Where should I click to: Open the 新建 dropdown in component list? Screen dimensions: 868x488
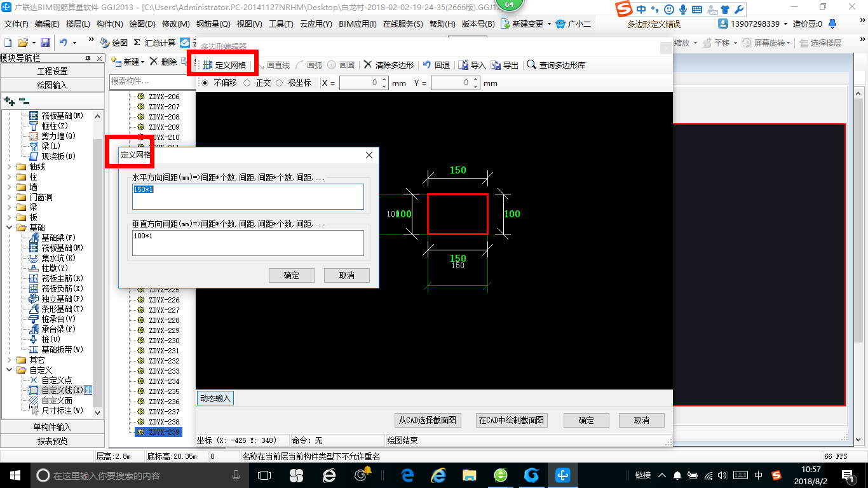click(x=142, y=62)
